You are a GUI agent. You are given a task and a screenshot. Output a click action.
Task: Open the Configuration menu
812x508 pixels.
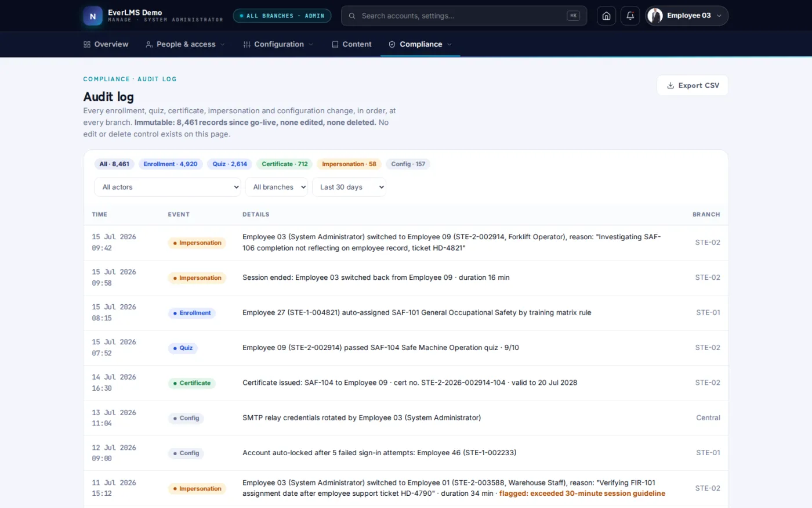[x=278, y=44]
